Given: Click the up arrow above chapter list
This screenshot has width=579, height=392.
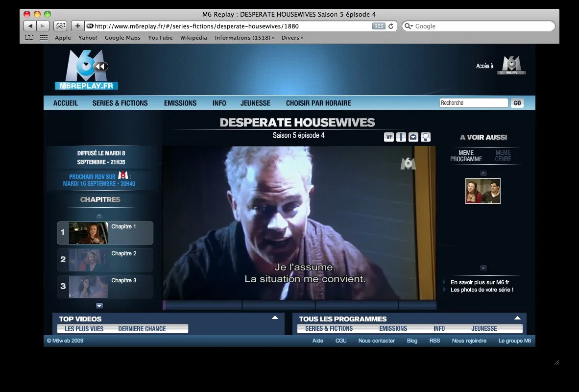Looking at the screenshot, I should pos(99,216).
